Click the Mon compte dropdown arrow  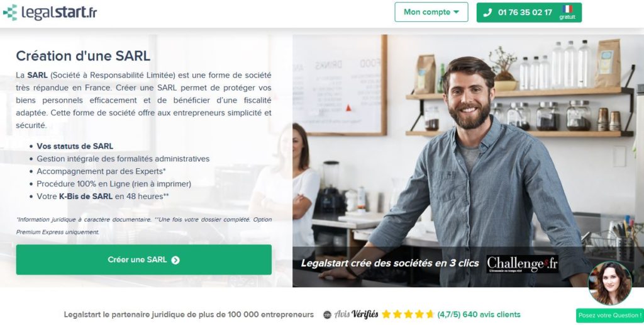(x=457, y=12)
